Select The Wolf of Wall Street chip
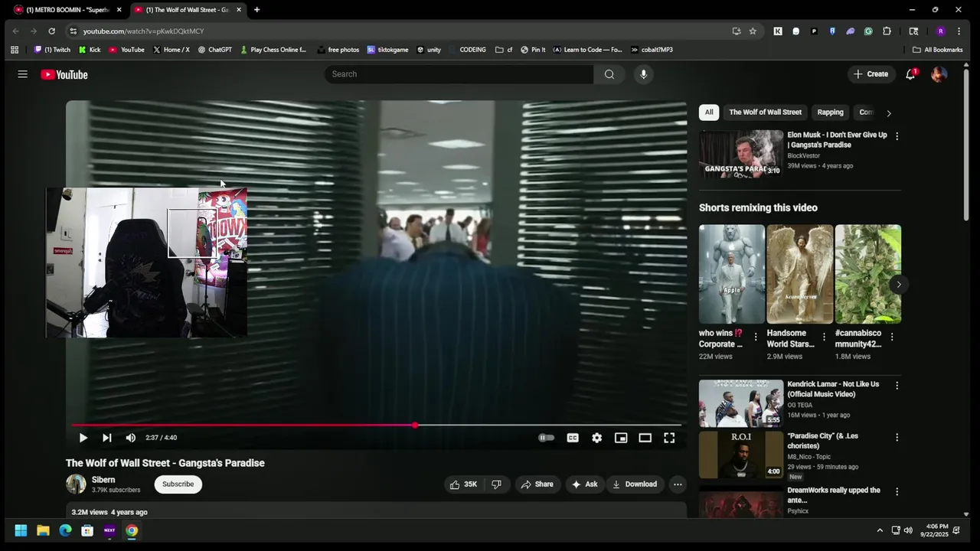Image resolution: width=980 pixels, height=551 pixels. click(765, 112)
